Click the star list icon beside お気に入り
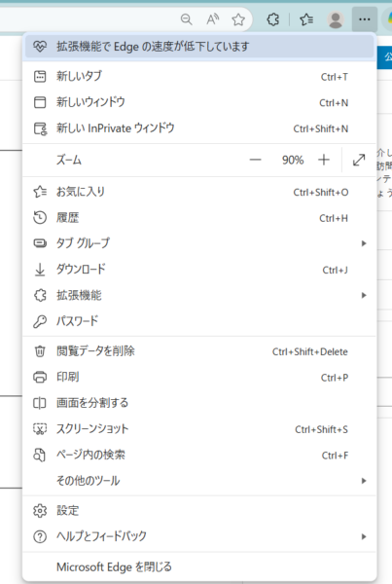Screen dimensions: 392x584 pyautogui.click(x=40, y=192)
